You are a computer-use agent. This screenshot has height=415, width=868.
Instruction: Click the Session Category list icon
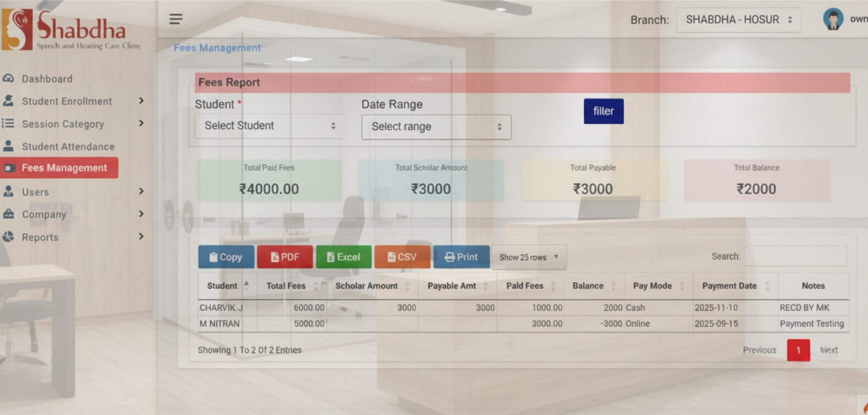coord(8,124)
